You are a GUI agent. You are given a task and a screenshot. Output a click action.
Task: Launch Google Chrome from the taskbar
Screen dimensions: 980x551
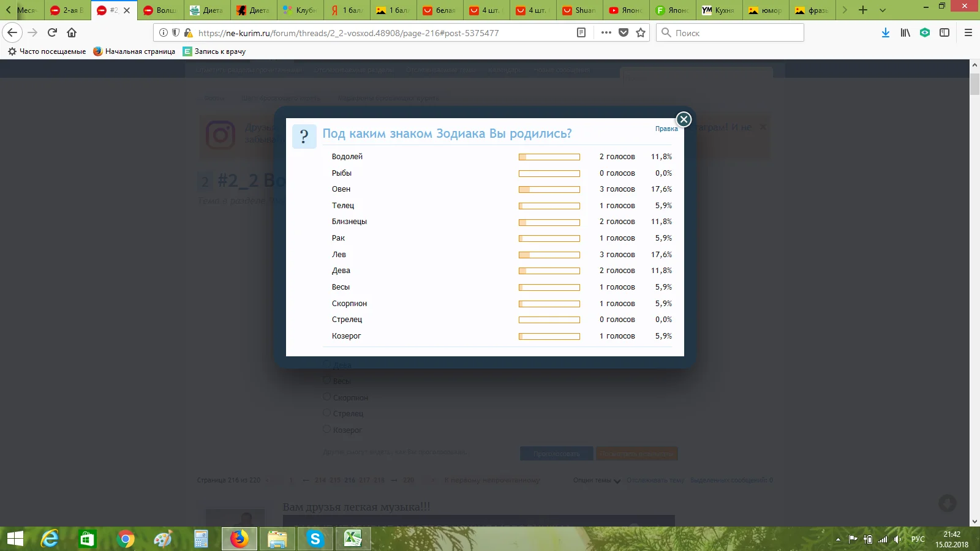pyautogui.click(x=126, y=539)
